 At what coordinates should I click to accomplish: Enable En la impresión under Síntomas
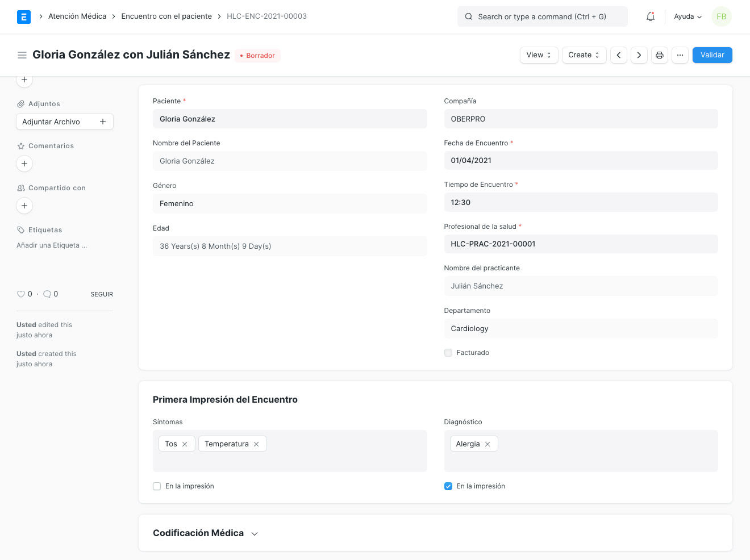click(157, 486)
